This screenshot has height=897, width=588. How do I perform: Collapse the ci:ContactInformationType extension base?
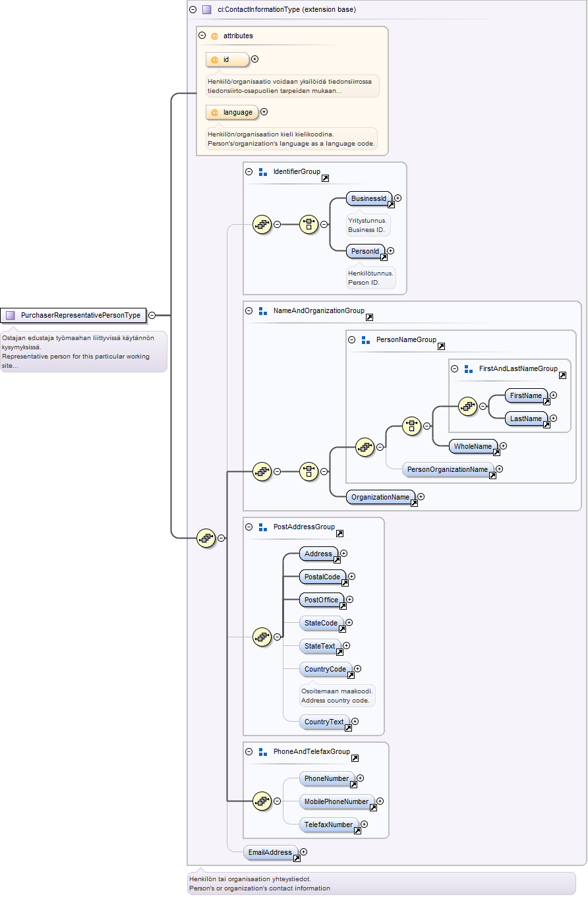192,10
